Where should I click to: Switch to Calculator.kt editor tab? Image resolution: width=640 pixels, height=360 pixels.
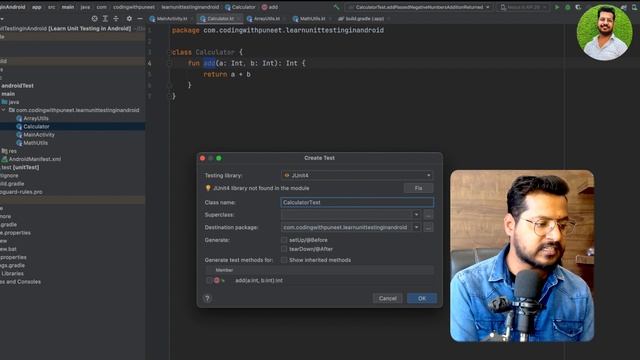pyautogui.click(x=220, y=19)
